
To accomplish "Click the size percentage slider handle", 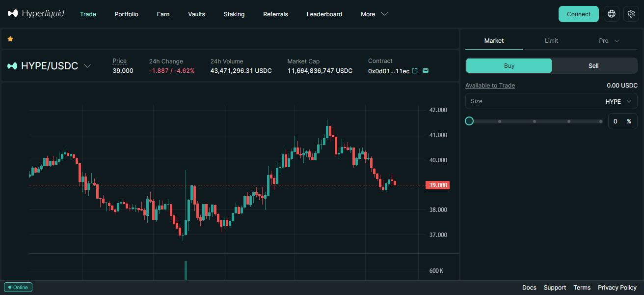I will pos(469,121).
